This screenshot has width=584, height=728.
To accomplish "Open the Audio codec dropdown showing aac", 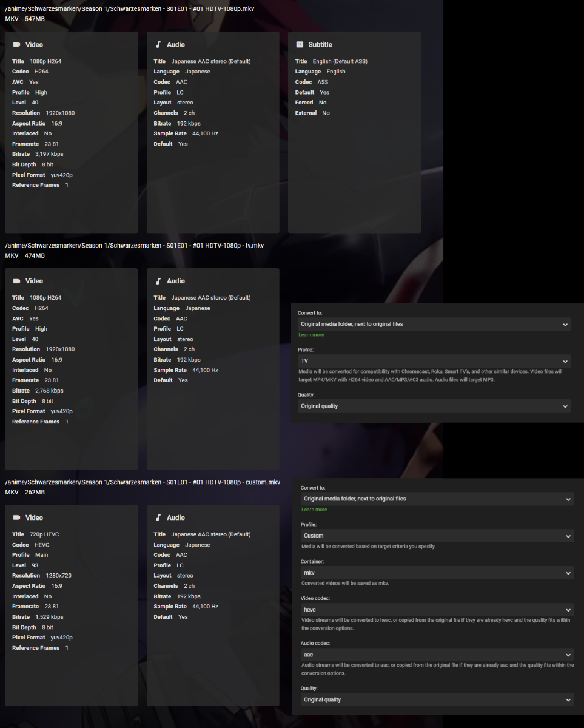I will pos(437,655).
